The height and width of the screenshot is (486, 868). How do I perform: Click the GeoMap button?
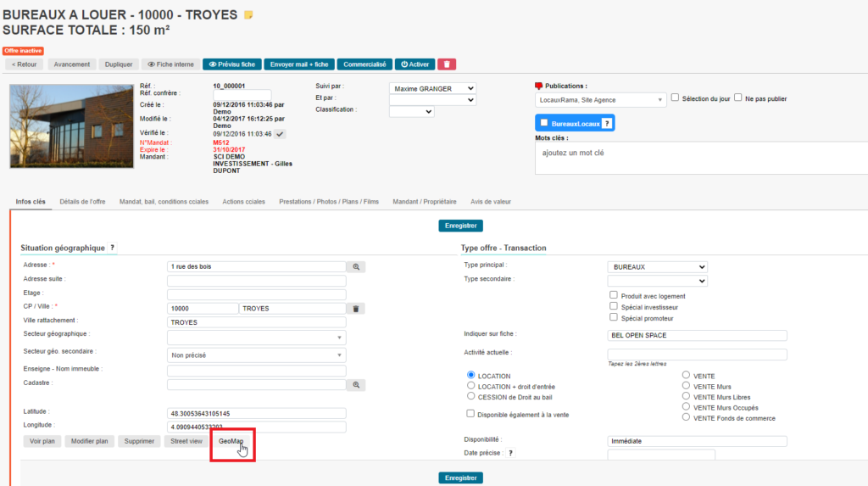point(231,441)
